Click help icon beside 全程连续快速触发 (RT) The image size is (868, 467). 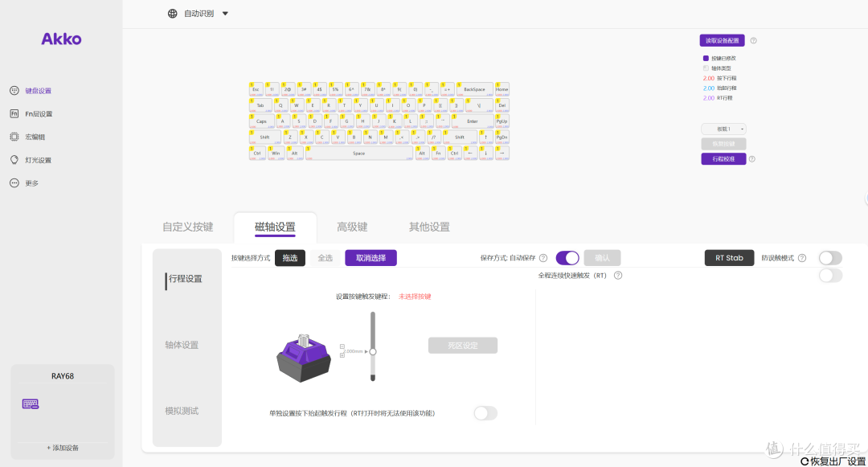pyautogui.click(x=618, y=276)
